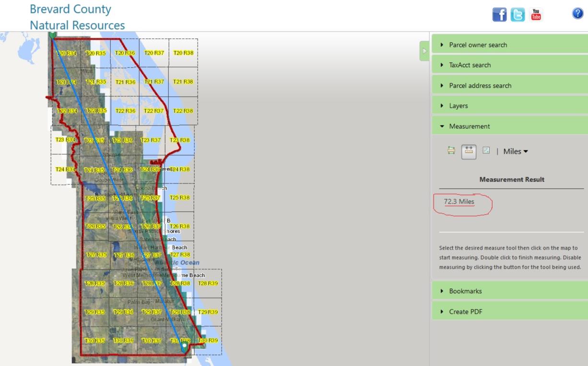Click map grid label T20 R37

pos(154,53)
